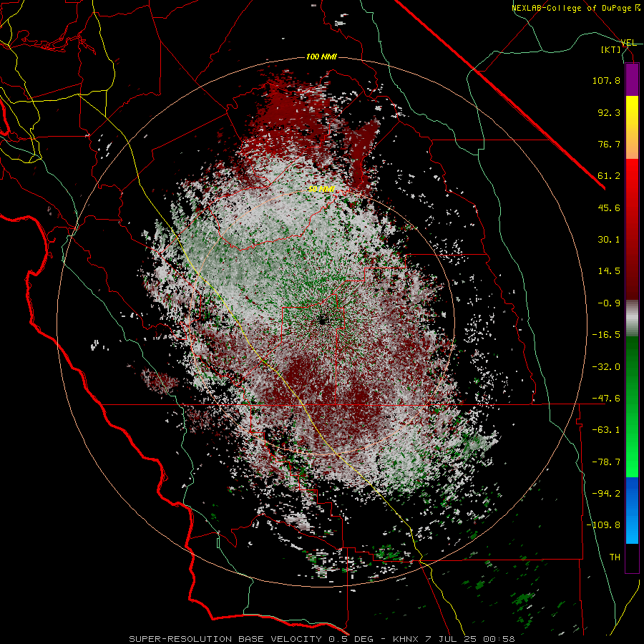Pick the gray near-zero segment of the velocity scale
The width and height of the screenshot is (644, 644).
[x=632, y=318]
